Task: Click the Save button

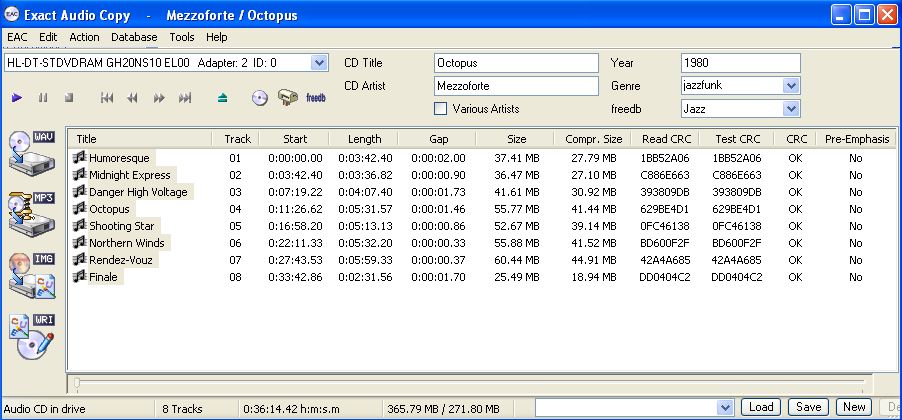Action: (808, 407)
